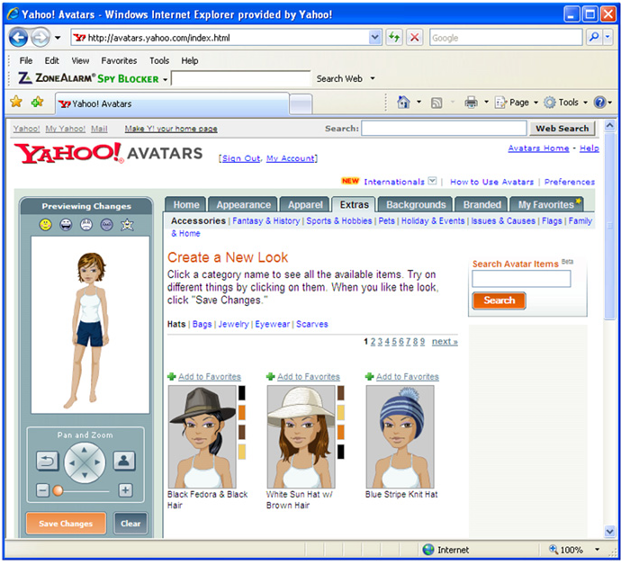Click the orange zoom slider handle
Image resolution: width=621 pixels, height=565 pixels.
click(58, 491)
